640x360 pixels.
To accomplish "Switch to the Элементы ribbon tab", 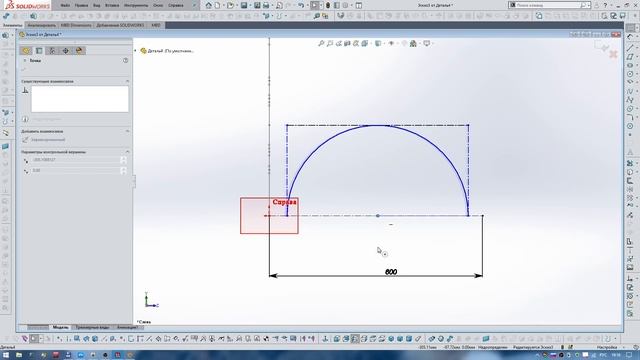I will pyautogui.click(x=12, y=25).
